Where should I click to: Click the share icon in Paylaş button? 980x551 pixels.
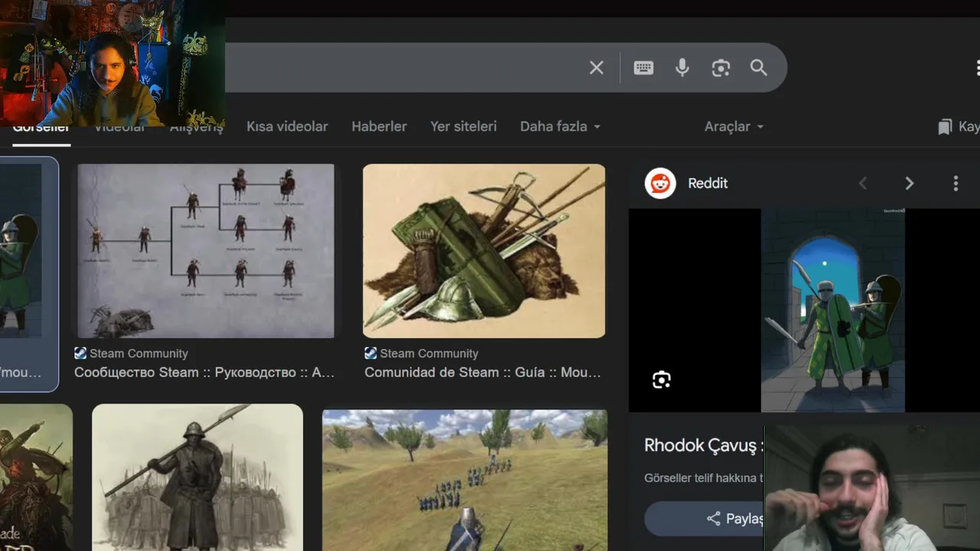714,519
